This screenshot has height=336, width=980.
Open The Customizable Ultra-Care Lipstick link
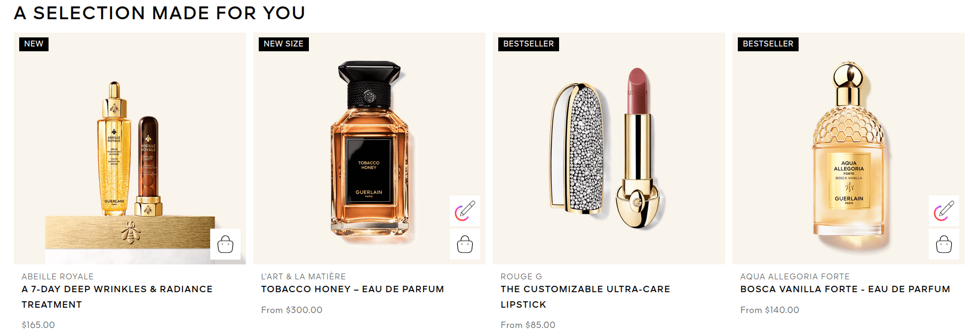pyautogui.click(x=585, y=296)
